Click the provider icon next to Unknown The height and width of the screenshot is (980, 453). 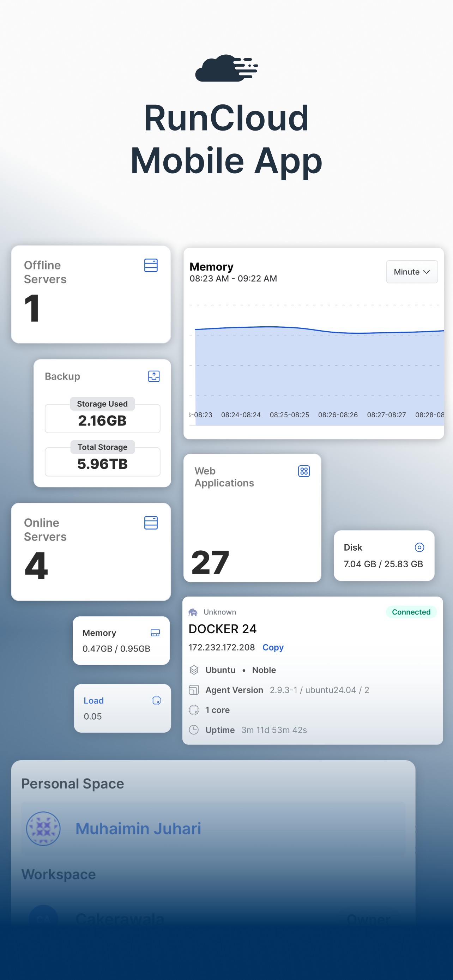(x=193, y=612)
